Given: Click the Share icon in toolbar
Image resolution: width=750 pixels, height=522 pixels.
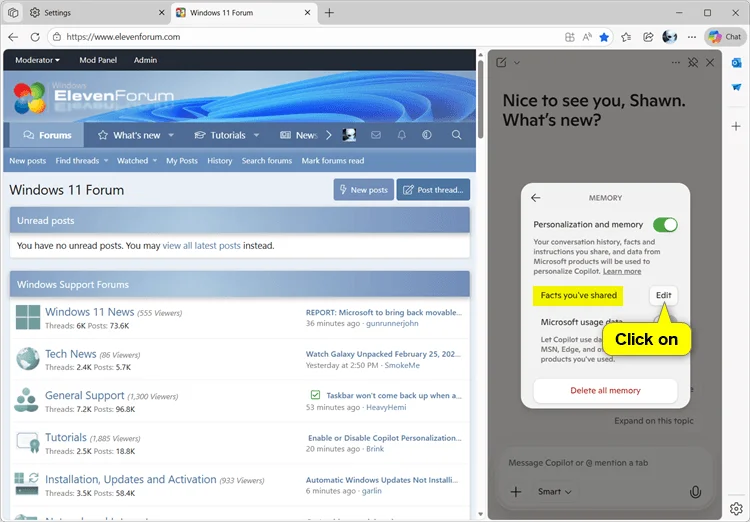Looking at the screenshot, I should click(x=648, y=37).
